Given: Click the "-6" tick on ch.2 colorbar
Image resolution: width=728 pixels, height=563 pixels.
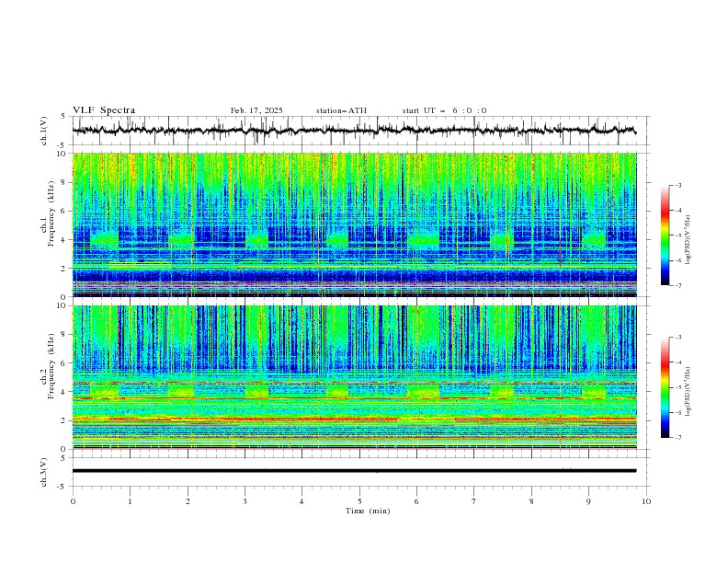Looking at the screenshot, I should pyautogui.click(x=677, y=412).
